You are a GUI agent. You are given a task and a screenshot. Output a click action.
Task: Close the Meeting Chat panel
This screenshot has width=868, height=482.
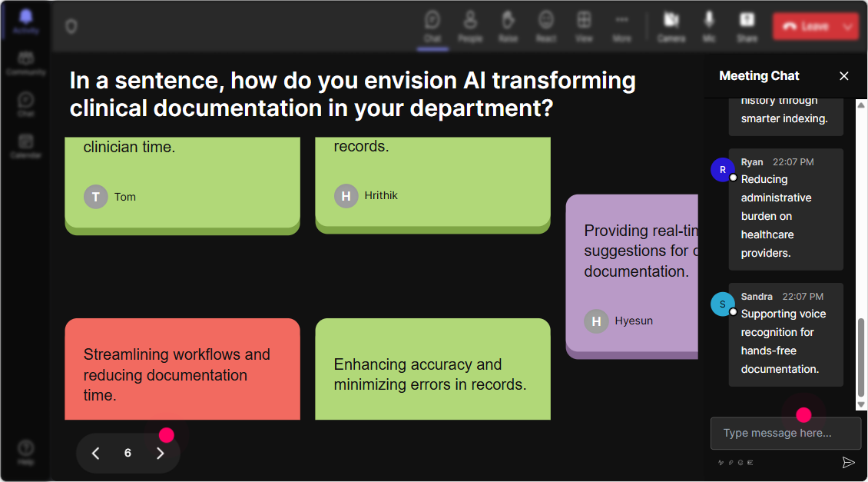(843, 76)
